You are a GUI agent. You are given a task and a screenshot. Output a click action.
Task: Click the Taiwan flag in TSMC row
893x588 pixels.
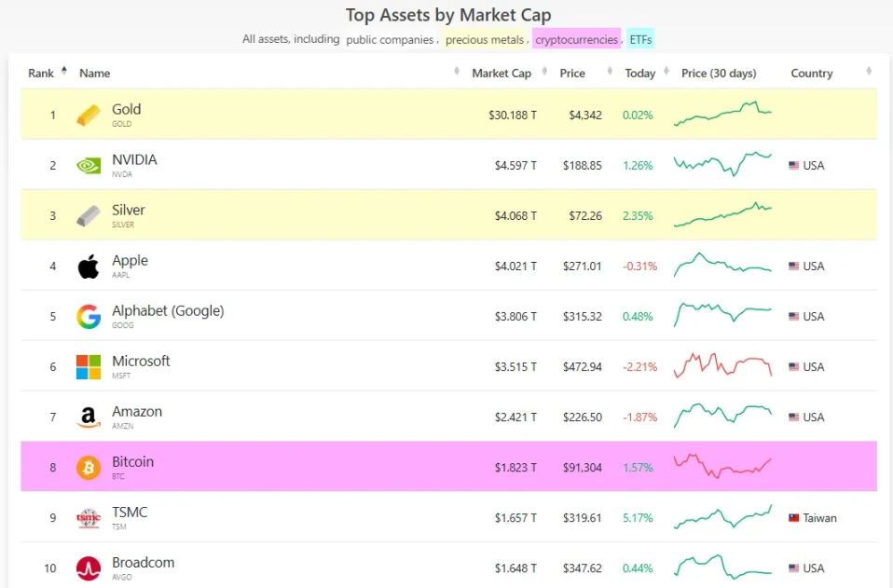tap(794, 518)
